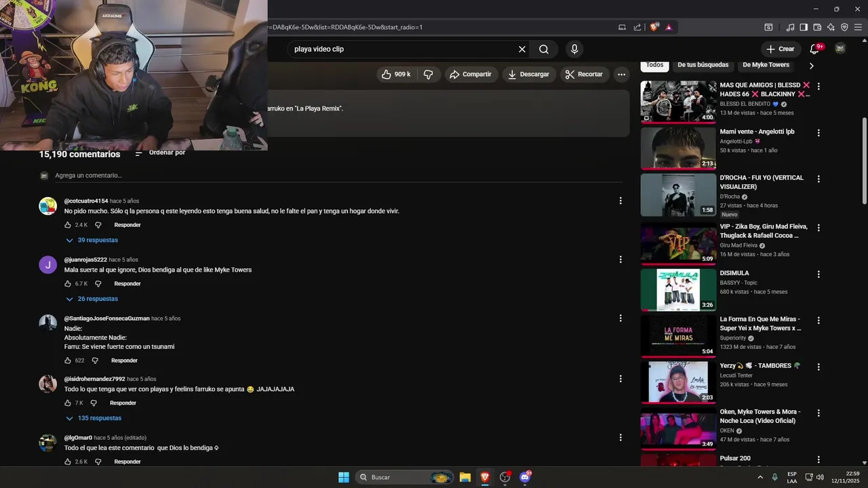Open the taskbar volume speaker control

(820, 477)
